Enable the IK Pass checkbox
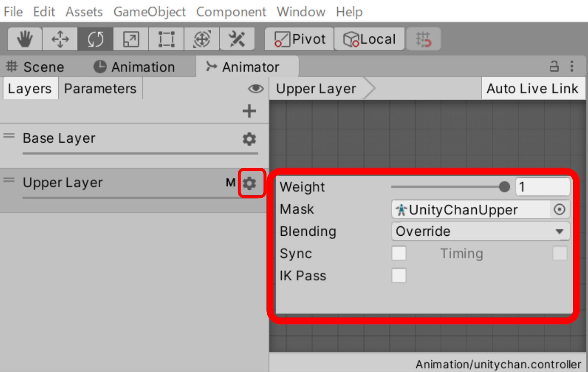588x372 pixels. coord(399,276)
